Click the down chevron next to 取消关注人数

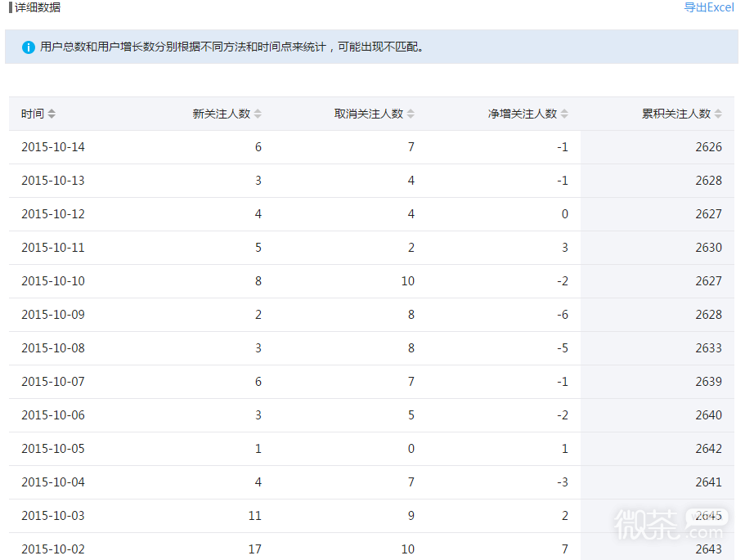point(411,117)
